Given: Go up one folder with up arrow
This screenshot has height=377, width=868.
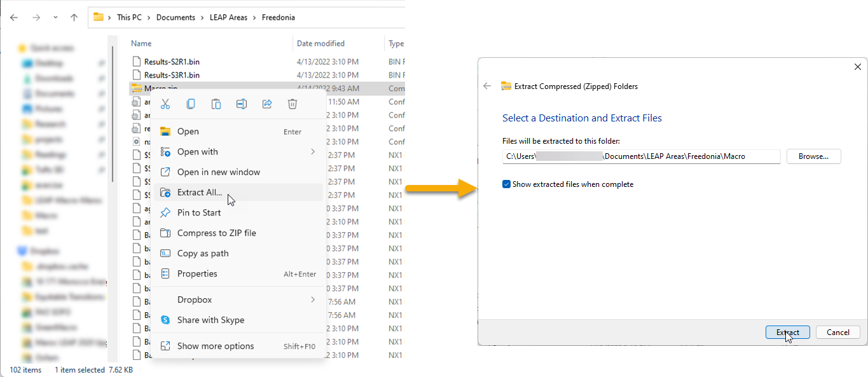Looking at the screenshot, I should coord(74,18).
